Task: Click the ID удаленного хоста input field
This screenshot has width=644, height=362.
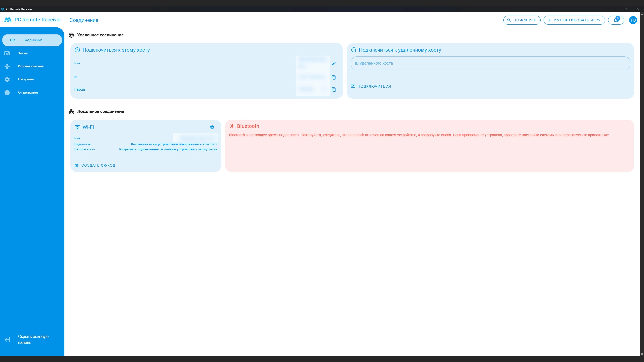Action: [x=490, y=63]
